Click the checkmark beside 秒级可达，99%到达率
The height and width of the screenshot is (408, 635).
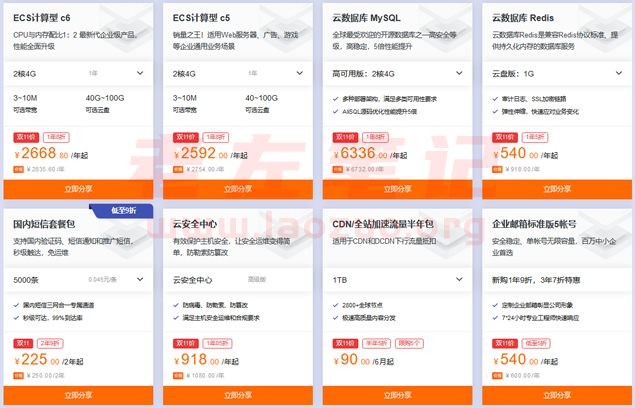click(x=16, y=318)
